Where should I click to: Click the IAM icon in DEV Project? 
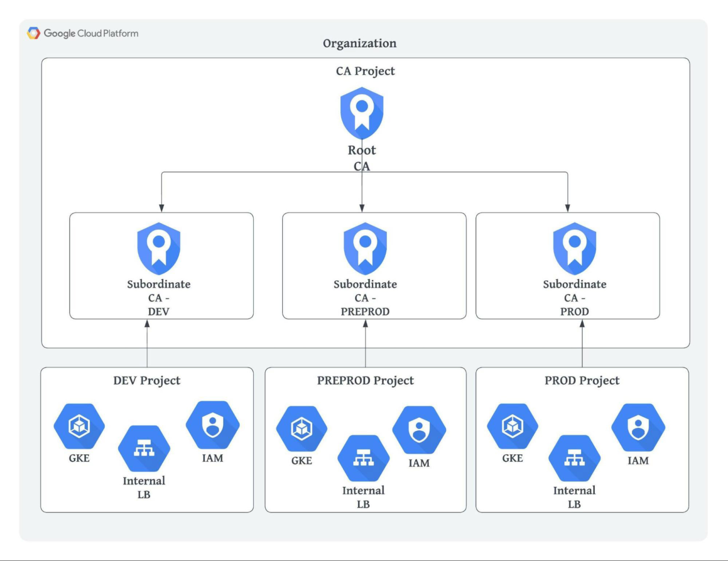[x=213, y=425]
